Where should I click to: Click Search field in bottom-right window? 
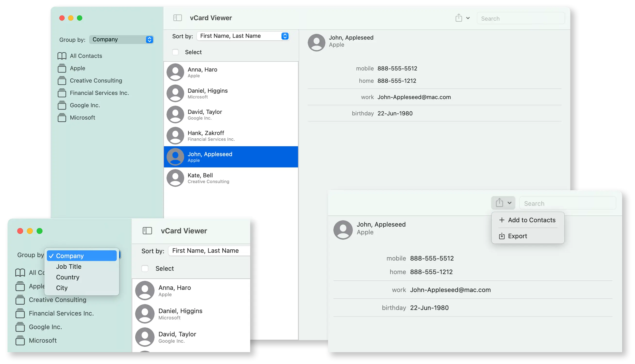[x=567, y=203]
